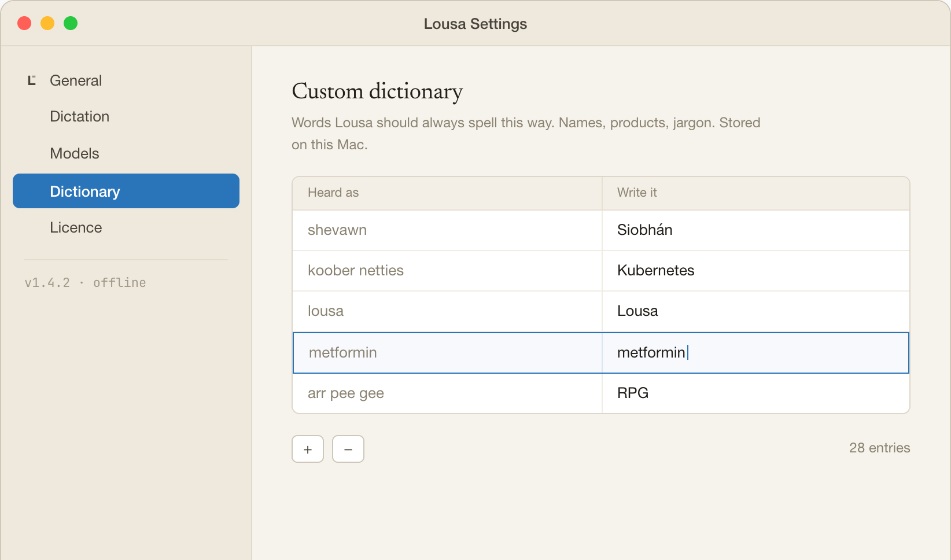Open the Licence section

click(126, 227)
